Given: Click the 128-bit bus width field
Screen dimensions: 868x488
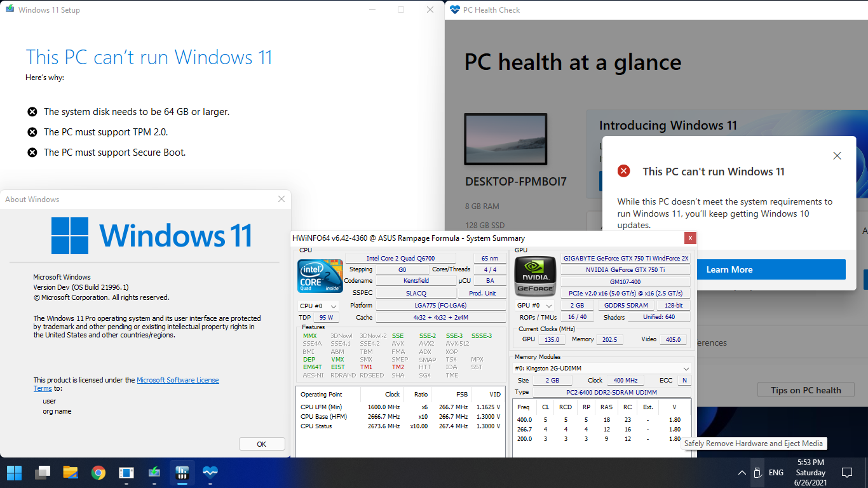Looking at the screenshot, I should click(x=673, y=306).
